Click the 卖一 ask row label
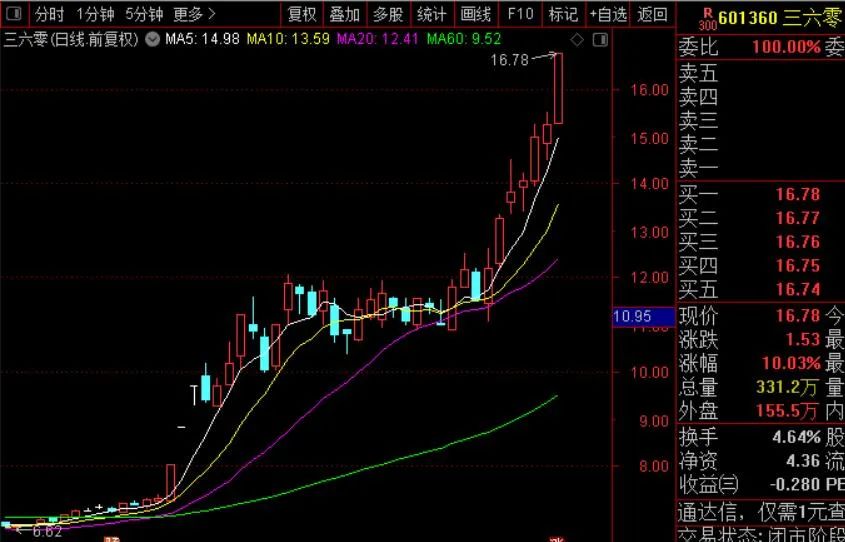This screenshot has height=542, width=845. [698, 169]
